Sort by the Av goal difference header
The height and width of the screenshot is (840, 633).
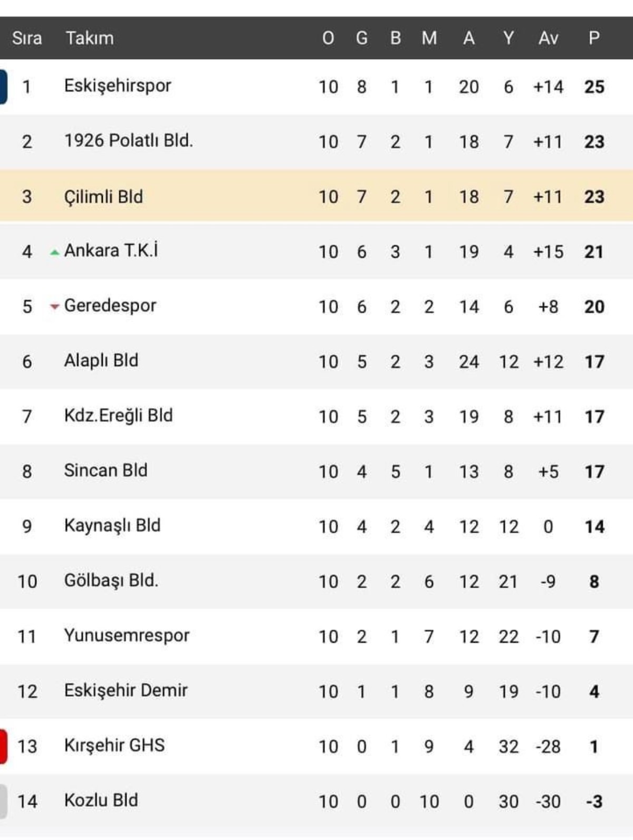coord(548,38)
